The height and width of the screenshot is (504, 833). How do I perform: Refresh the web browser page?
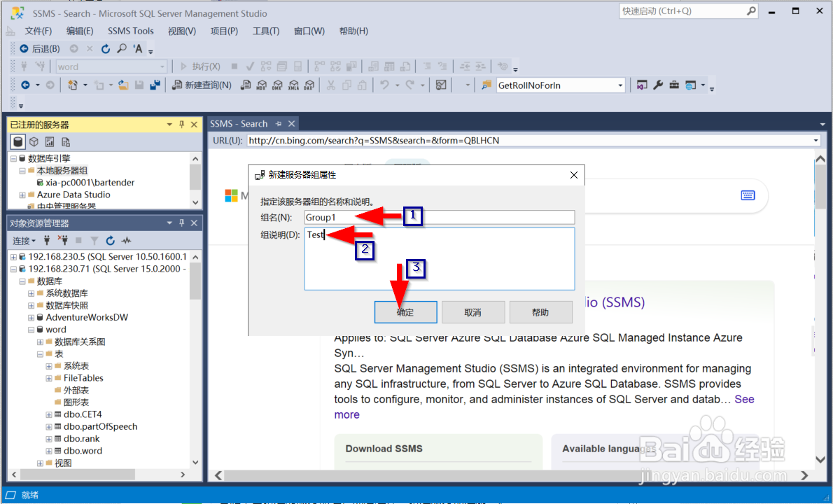(106, 49)
